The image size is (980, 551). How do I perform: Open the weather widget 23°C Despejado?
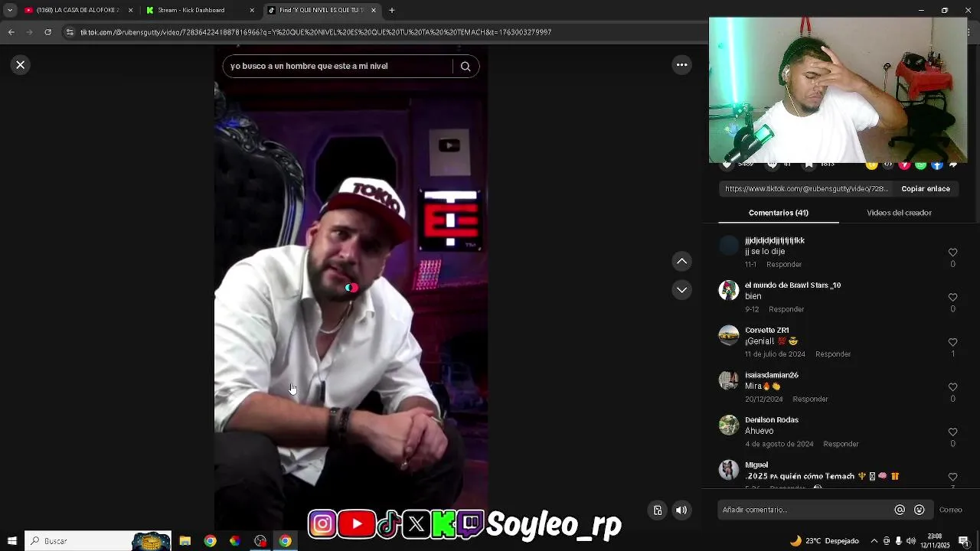pyautogui.click(x=825, y=541)
